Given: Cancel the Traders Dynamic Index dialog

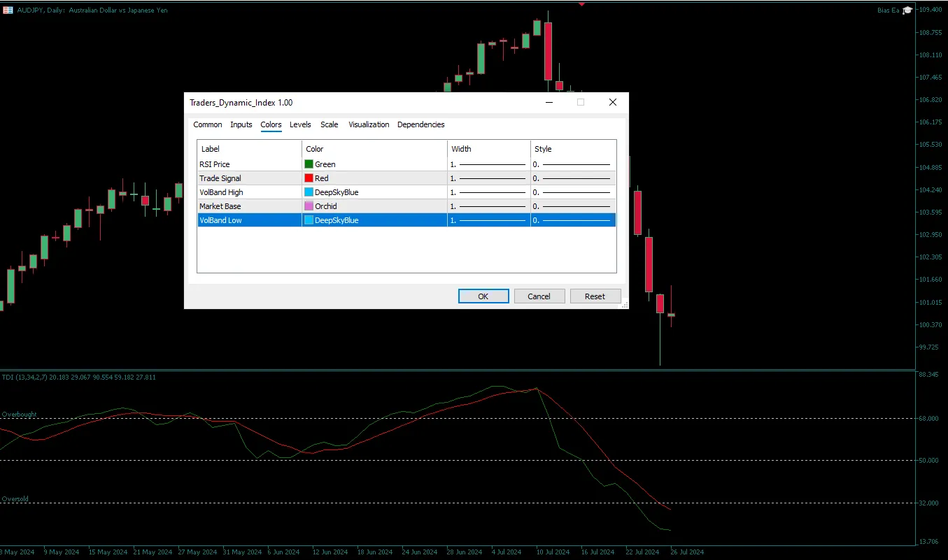Looking at the screenshot, I should coord(539,296).
